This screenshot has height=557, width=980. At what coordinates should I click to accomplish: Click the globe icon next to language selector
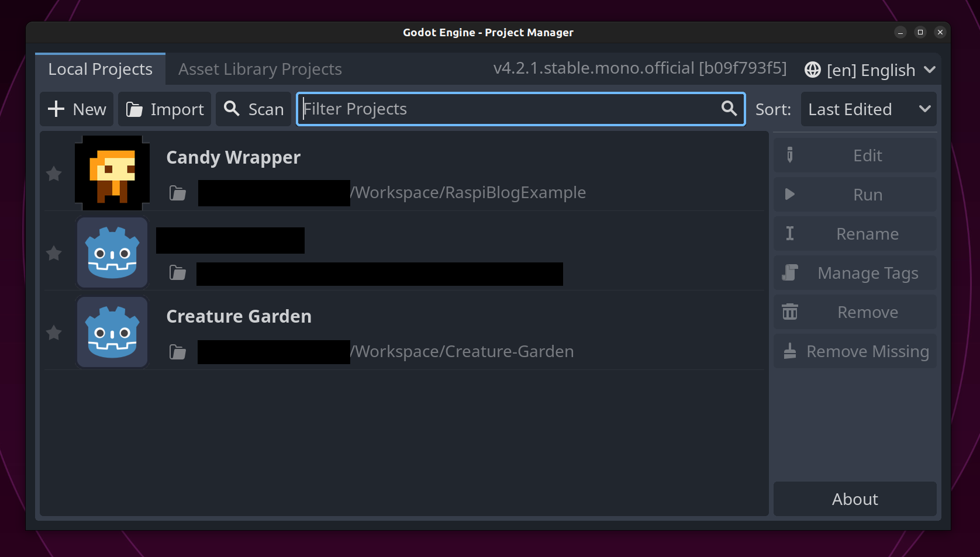pyautogui.click(x=812, y=70)
